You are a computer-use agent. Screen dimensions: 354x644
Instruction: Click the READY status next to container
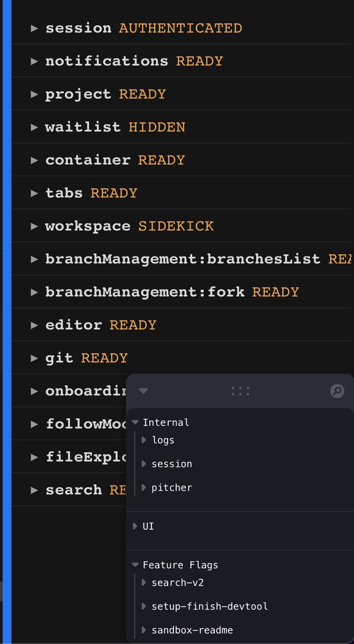coord(162,160)
